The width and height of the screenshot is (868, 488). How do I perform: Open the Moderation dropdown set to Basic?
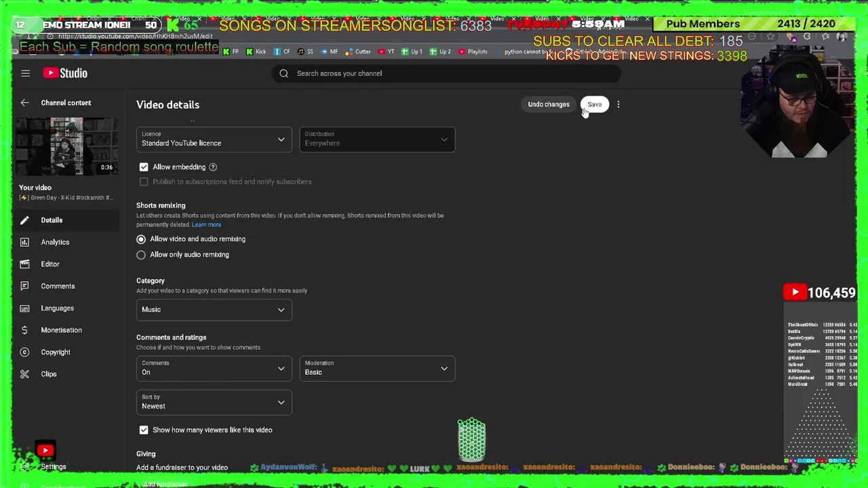click(x=377, y=369)
